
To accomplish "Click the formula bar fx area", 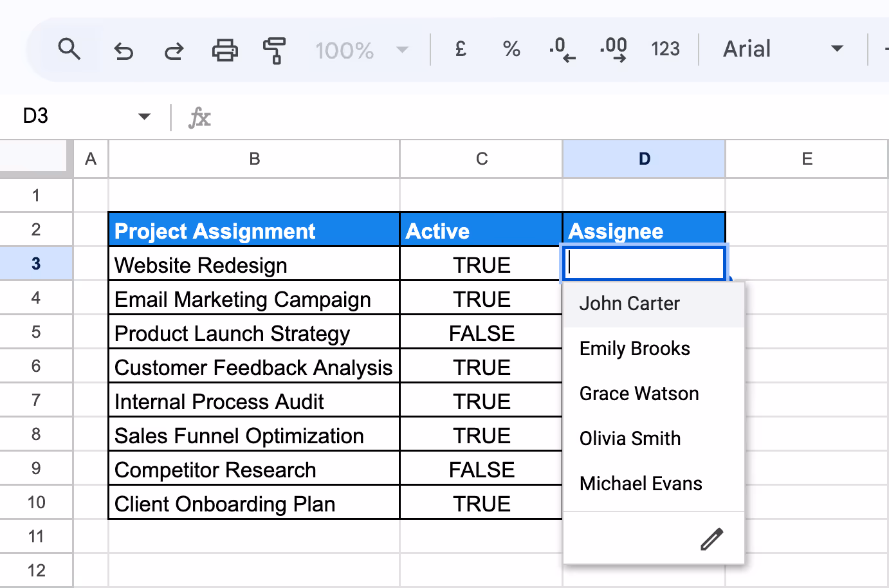I will 199,117.
